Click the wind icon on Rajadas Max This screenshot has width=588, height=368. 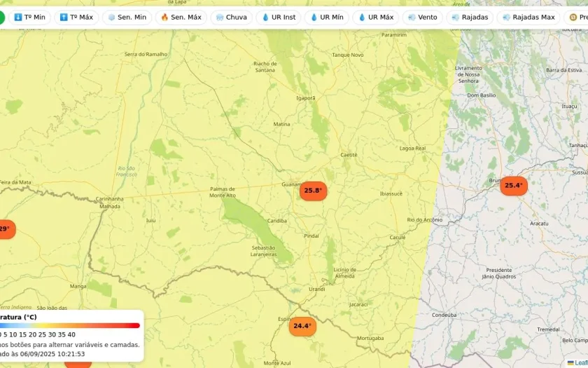506,18
